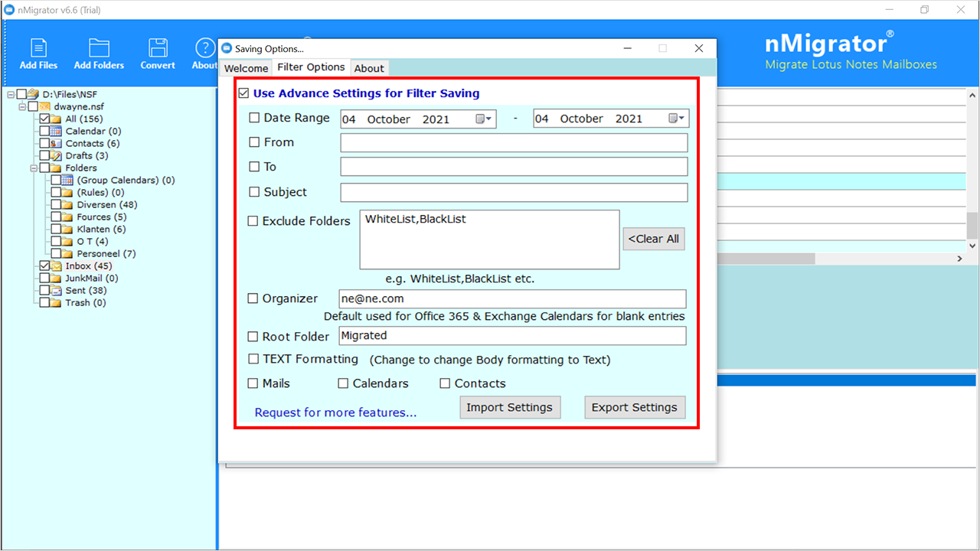This screenshot has height=551, width=980.
Task: Select Klanten (6) folder in tree
Action: click(101, 229)
